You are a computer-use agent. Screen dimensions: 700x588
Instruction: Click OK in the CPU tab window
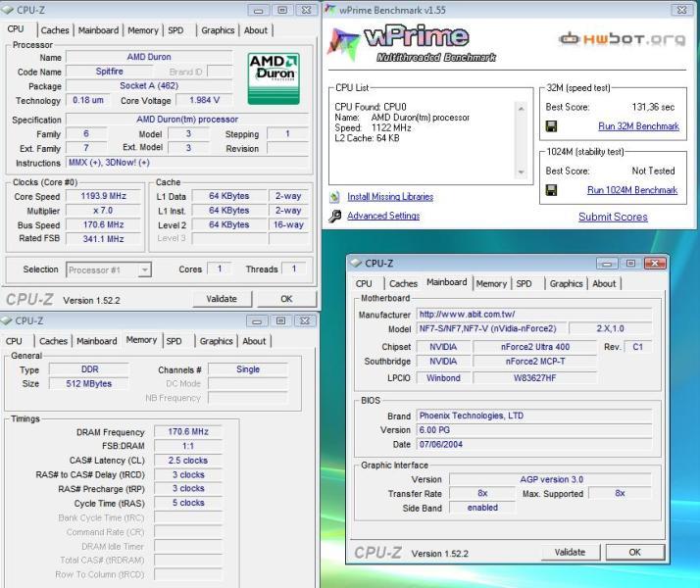286,299
